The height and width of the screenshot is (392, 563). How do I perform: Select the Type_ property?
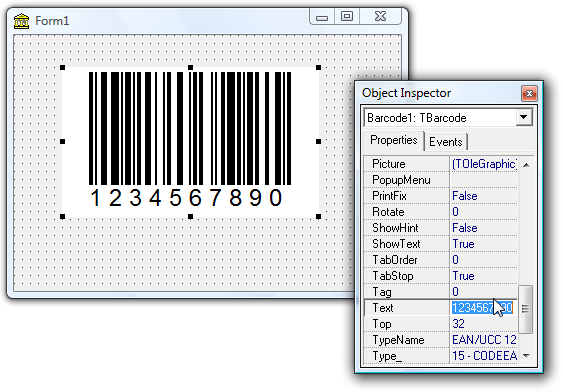pos(406,356)
